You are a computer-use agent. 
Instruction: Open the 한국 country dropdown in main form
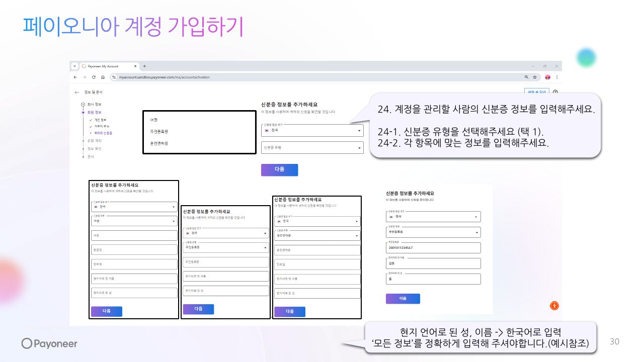[x=312, y=130]
